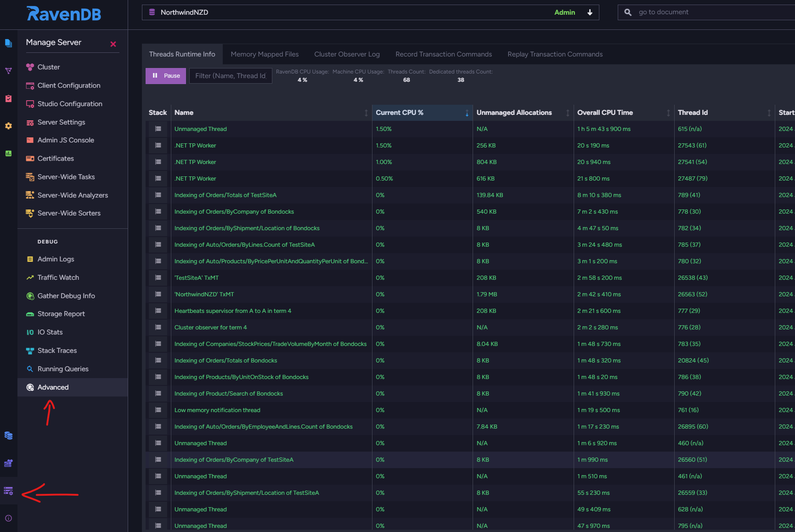The image size is (795, 532).
Task: Click allocation value 1.79 MB
Action: click(x=487, y=294)
